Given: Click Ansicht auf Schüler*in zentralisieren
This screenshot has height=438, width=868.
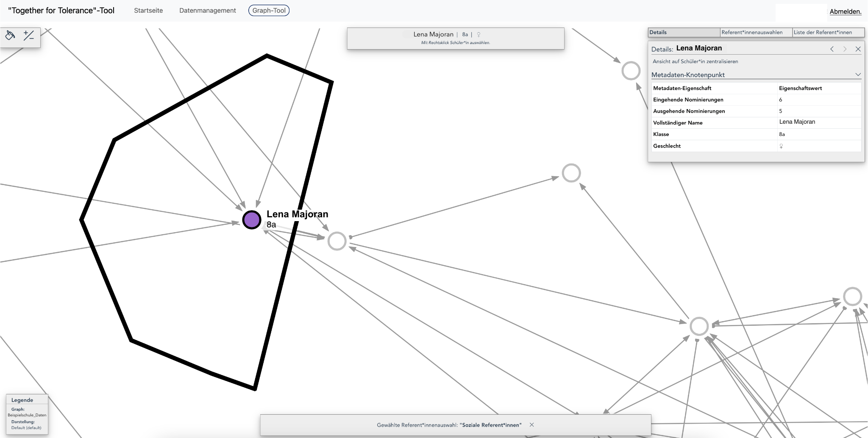Looking at the screenshot, I should [695, 61].
